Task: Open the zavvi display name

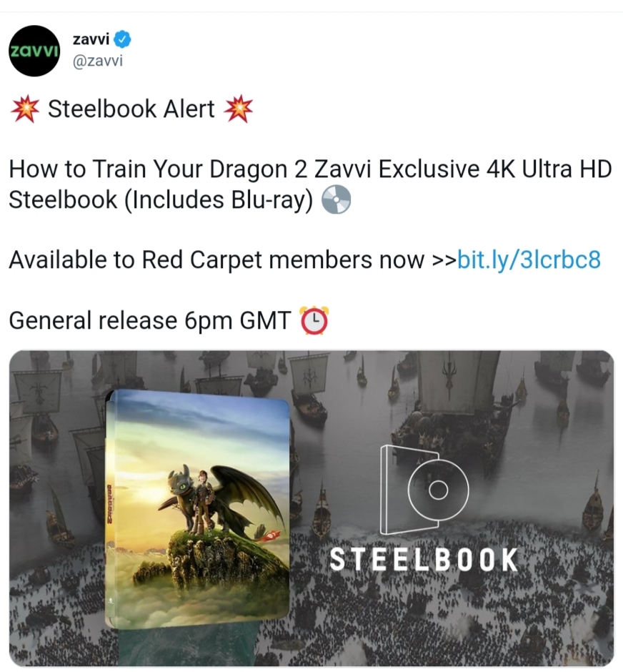Action: tap(91, 39)
